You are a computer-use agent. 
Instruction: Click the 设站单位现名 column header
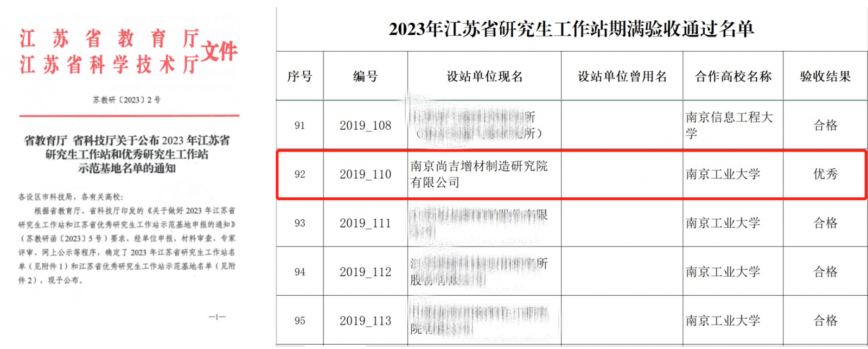(x=484, y=76)
